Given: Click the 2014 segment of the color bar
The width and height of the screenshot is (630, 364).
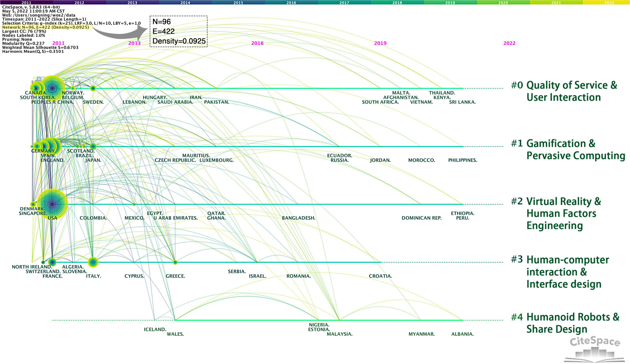Looking at the screenshot, I should click(185, 2).
